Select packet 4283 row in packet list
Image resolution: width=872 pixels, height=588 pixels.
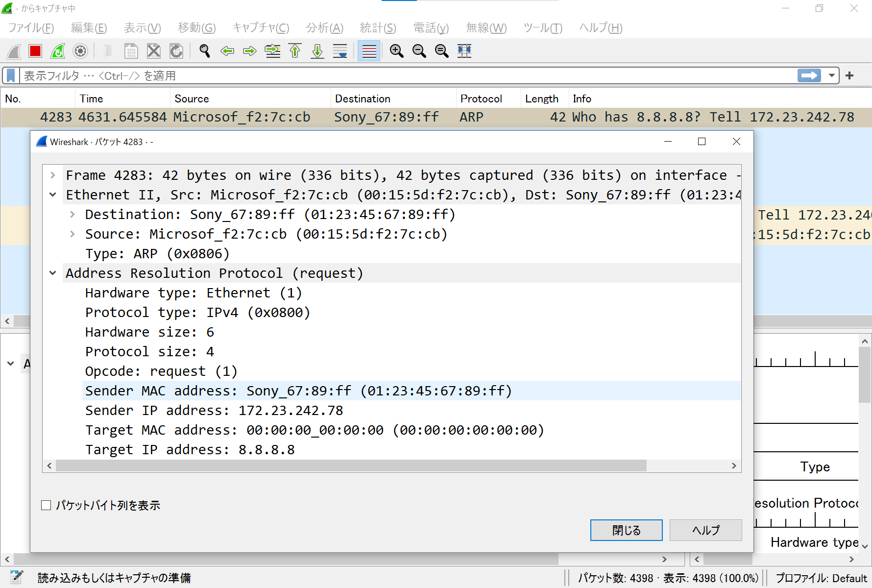tap(436, 117)
